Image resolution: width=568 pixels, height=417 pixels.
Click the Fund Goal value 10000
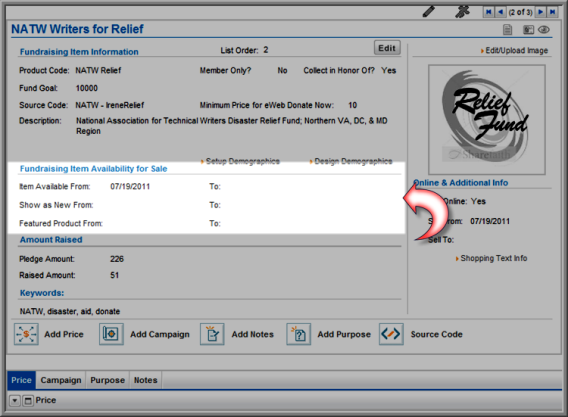coord(87,88)
